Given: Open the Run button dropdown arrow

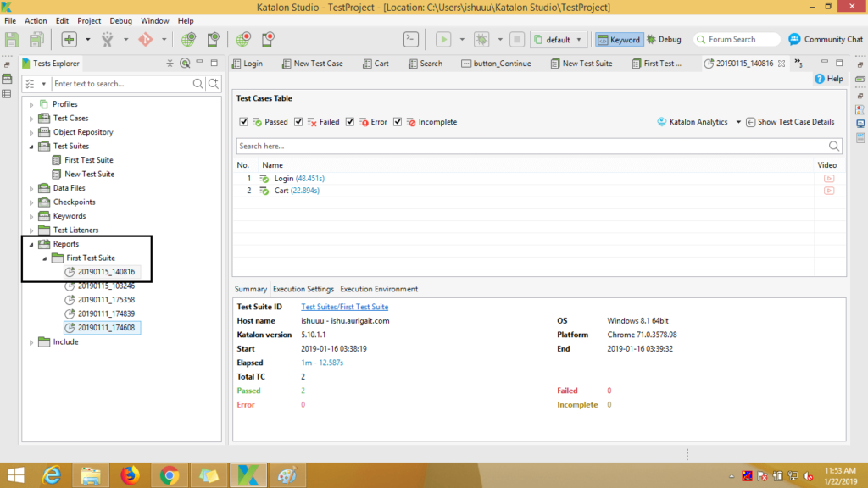Looking at the screenshot, I should click(x=462, y=39).
